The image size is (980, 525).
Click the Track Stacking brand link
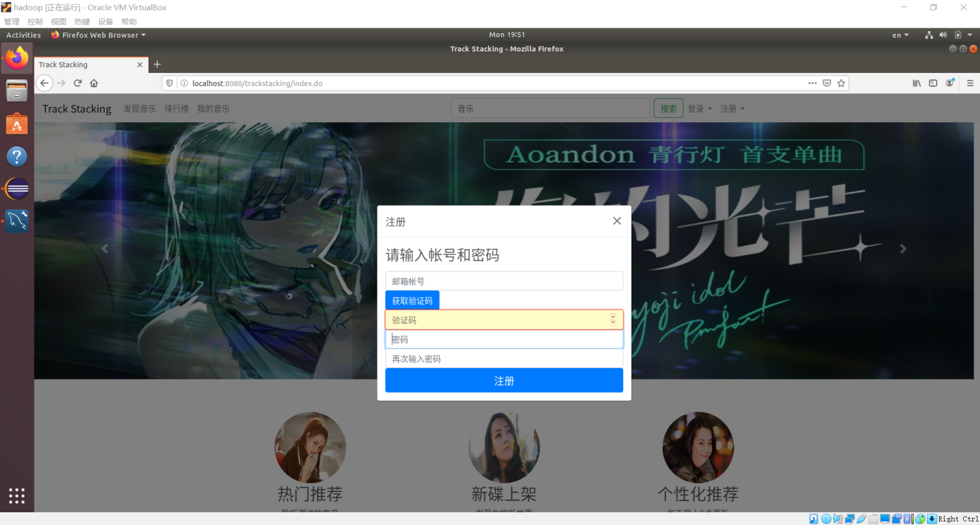pyautogui.click(x=77, y=109)
